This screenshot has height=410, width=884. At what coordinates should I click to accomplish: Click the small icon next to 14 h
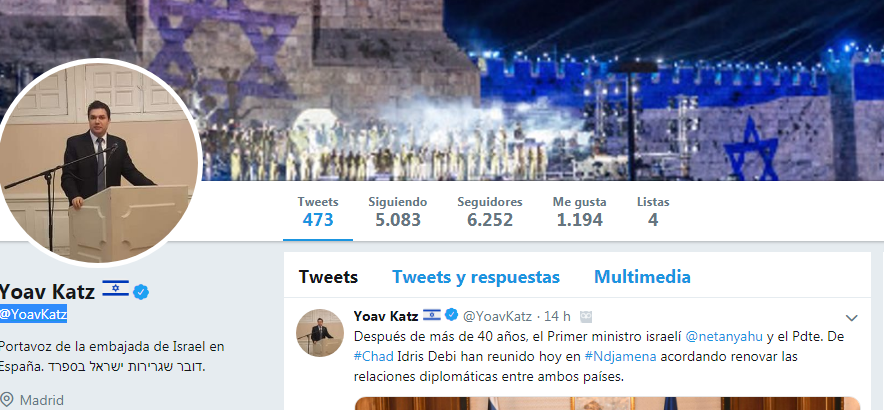586,316
